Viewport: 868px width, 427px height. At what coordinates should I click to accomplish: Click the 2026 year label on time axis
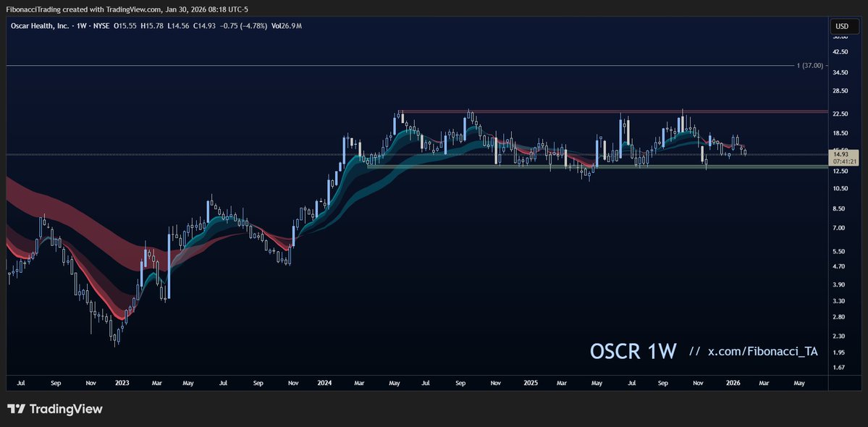coord(733,383)
